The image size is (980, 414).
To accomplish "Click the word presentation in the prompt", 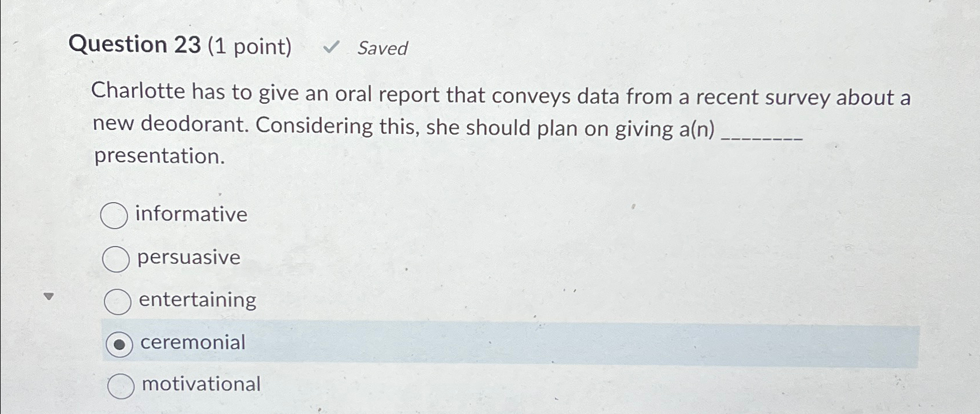I will click(x=156, y=156).
